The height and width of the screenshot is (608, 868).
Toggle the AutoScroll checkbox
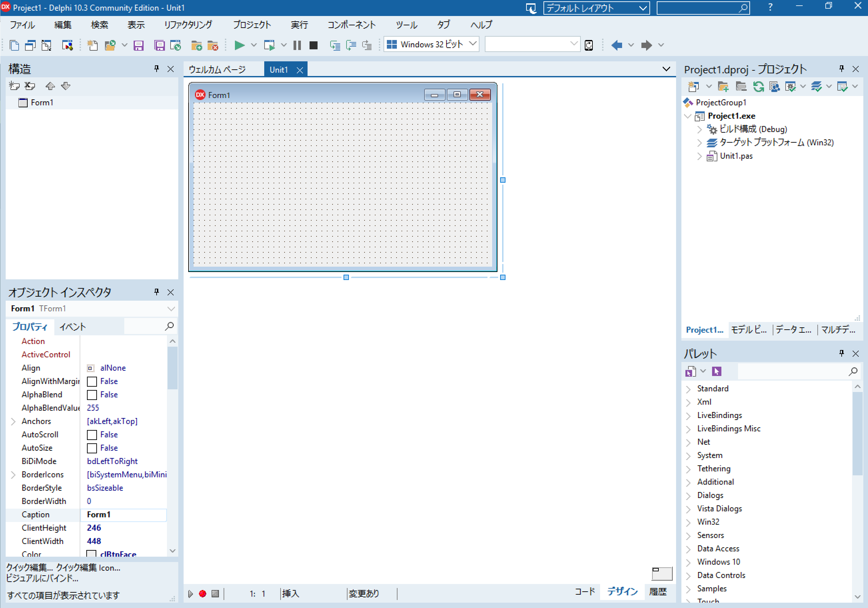coord(92,435)
